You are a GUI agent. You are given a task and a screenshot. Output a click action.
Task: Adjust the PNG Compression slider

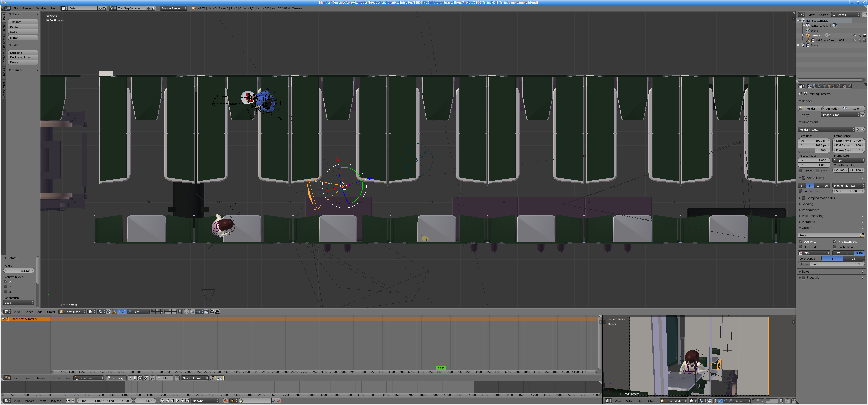[831, 264]
